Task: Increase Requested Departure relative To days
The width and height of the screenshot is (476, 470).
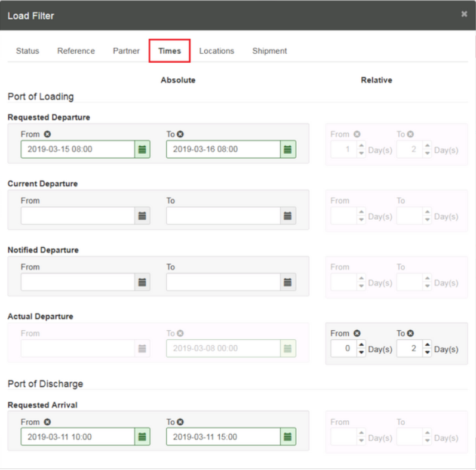Action: click(428, 146)
